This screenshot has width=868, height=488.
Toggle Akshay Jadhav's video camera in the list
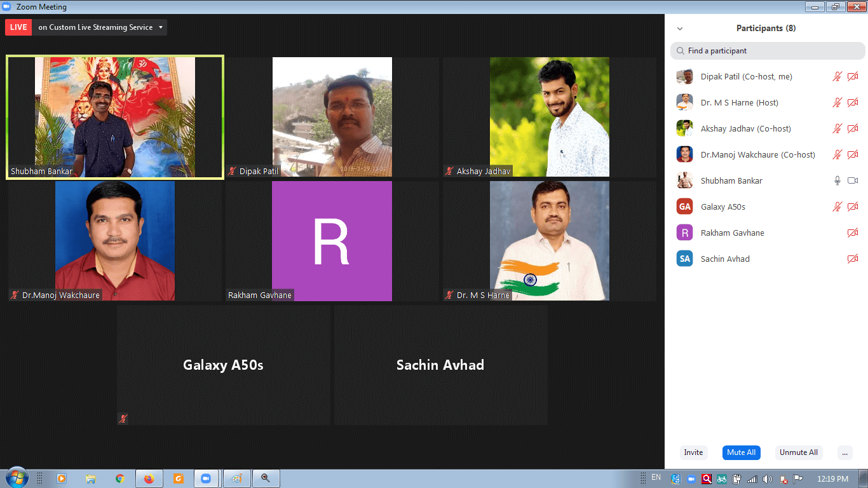click(853, 128)
